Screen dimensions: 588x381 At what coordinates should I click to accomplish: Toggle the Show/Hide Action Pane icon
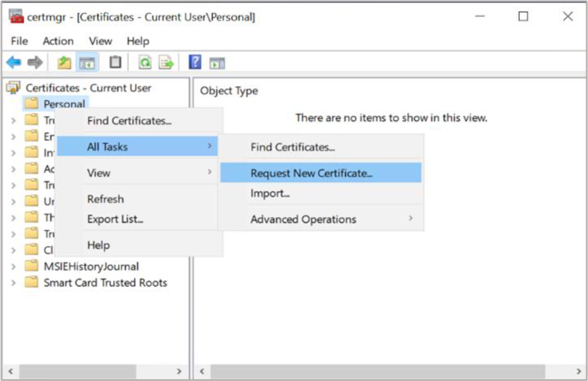217,63
